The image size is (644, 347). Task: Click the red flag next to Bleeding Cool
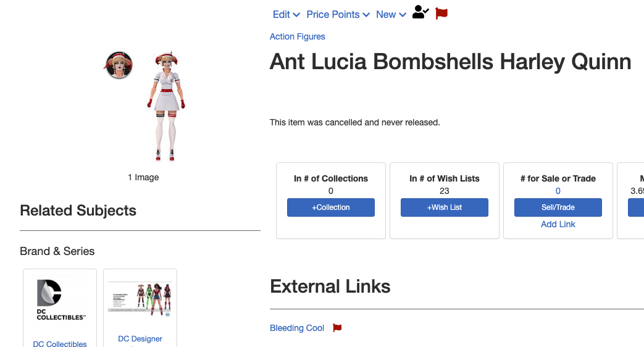coord(337,328)
